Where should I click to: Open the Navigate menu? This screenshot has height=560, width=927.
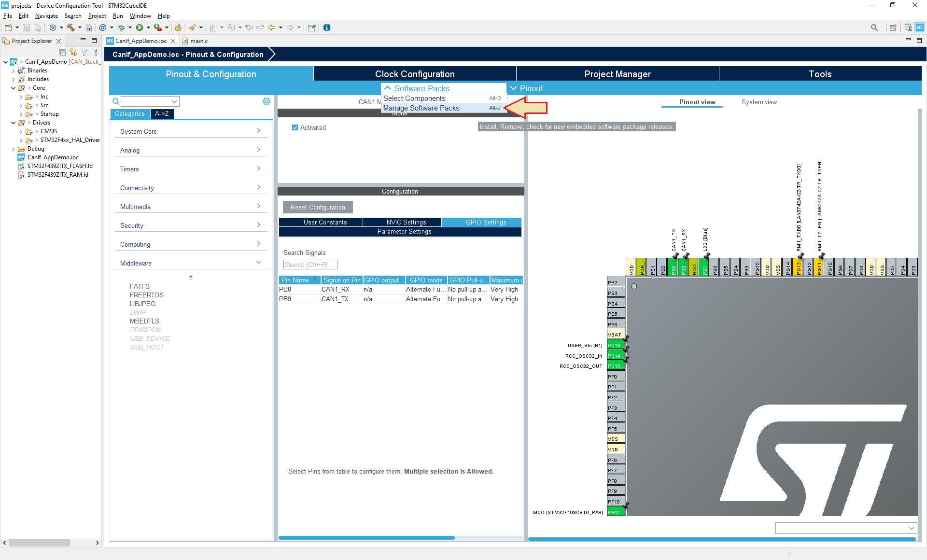(46, 16)
